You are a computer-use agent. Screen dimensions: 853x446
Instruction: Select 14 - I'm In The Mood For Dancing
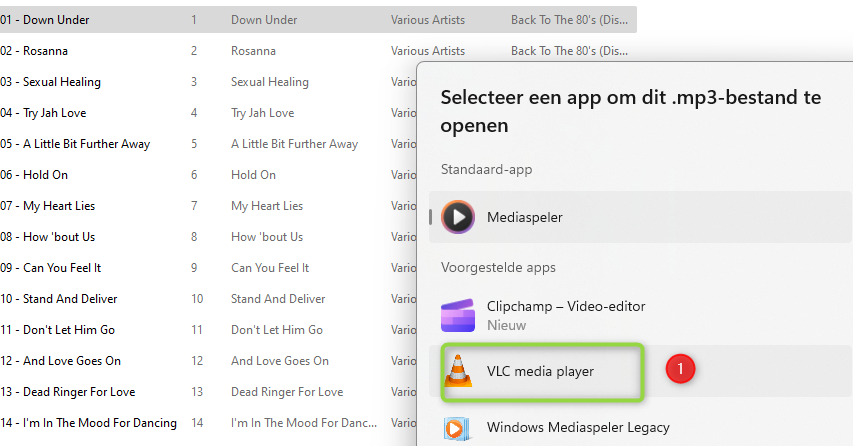tap(88, 423)
